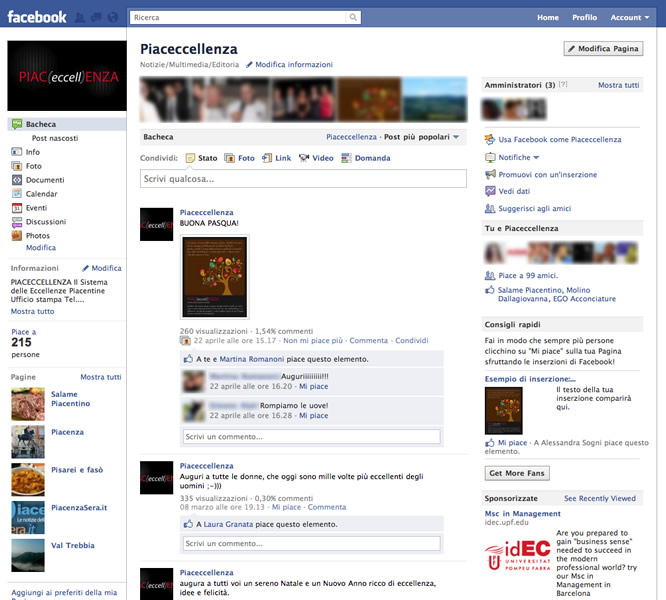Open Salame Piacentino page thumbnail
This screenshot has width=666, height=600.
pos(28,404)
